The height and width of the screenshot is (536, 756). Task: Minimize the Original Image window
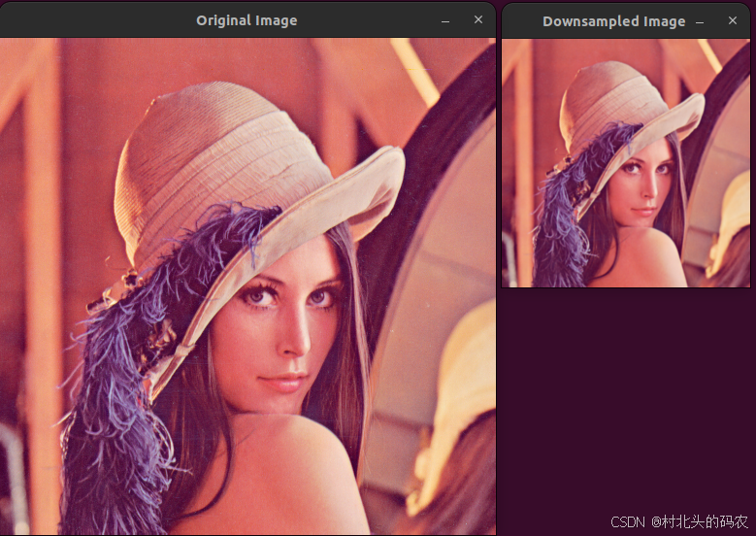445,20
